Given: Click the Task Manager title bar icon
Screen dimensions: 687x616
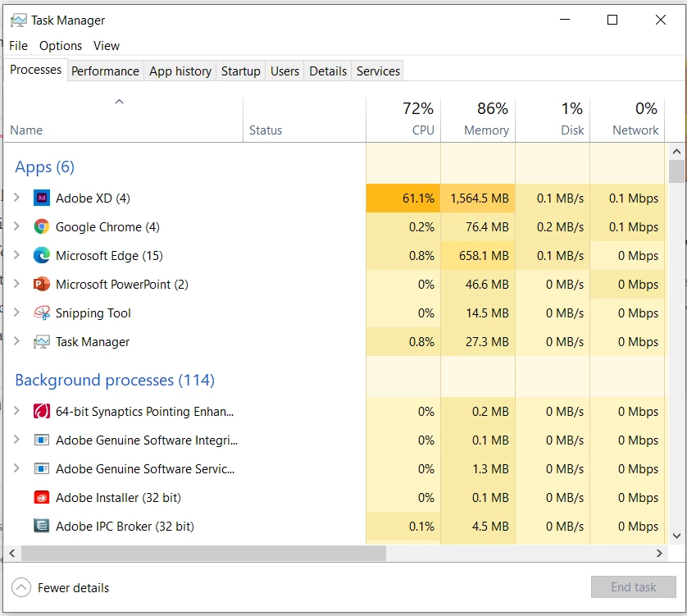Looking at the screenshot, I should (x=18, y=21).
